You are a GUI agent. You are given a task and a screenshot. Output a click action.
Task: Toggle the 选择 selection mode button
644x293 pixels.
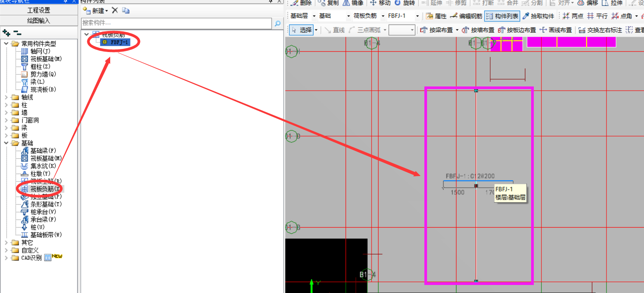301,30
